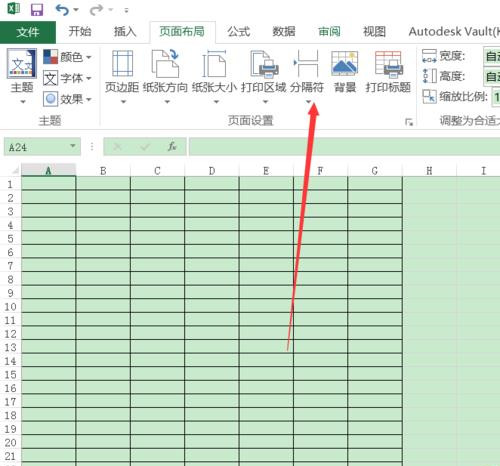The height and width of the screenshot is (466, 500).
Task: Click the fx insert function button
Action: (x=172, y=146)
